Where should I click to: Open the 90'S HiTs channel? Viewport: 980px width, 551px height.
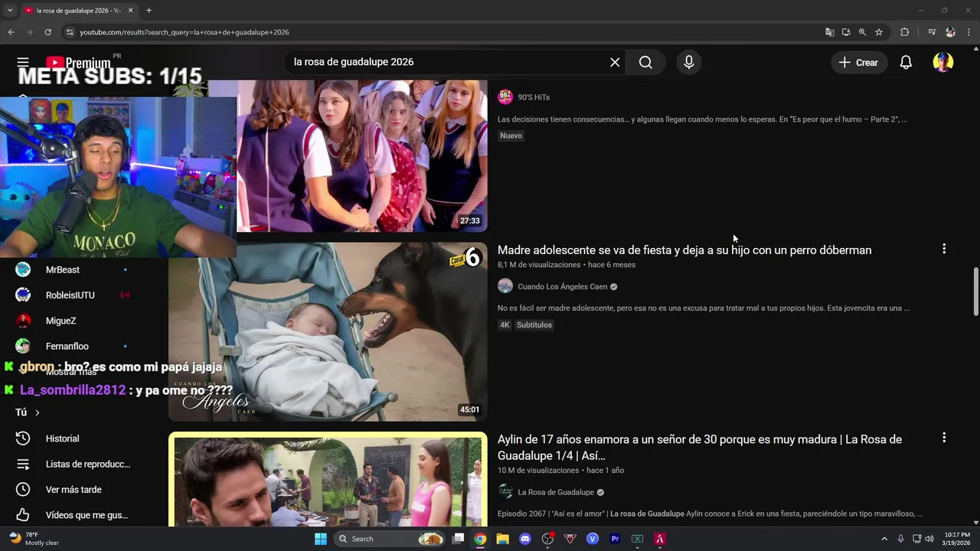[x=534, y=97]
